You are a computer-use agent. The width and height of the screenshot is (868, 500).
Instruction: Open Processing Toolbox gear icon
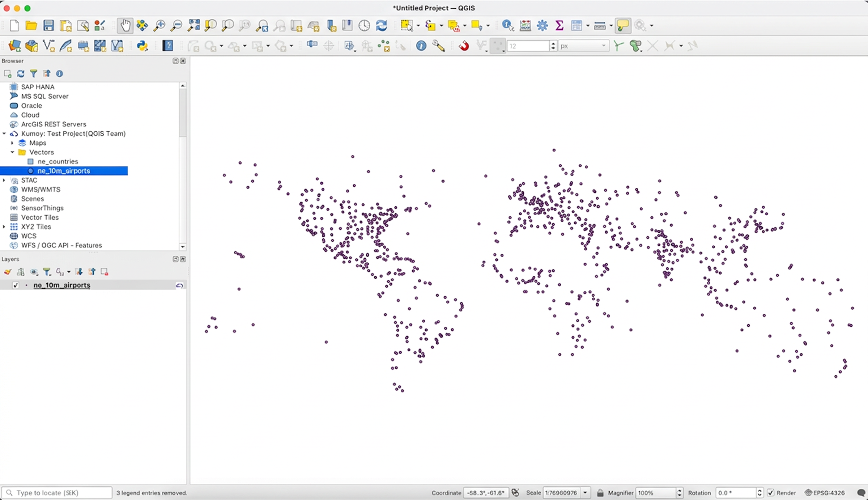(542, 26)
